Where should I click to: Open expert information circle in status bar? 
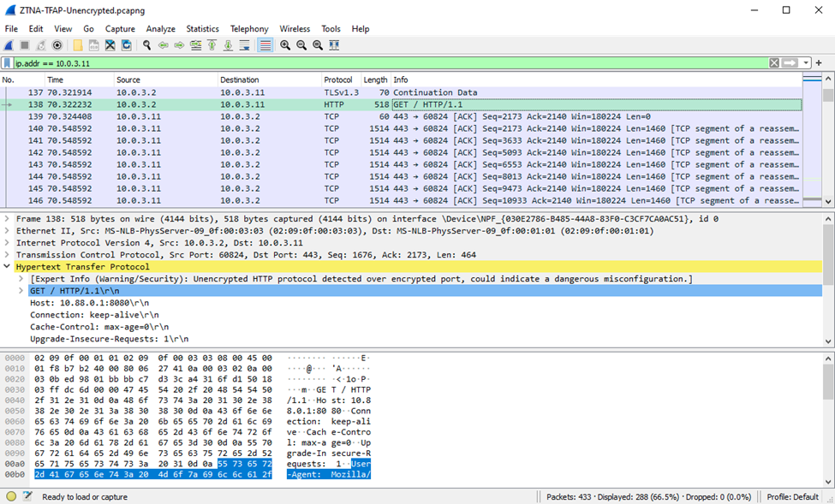click(11, 496)
